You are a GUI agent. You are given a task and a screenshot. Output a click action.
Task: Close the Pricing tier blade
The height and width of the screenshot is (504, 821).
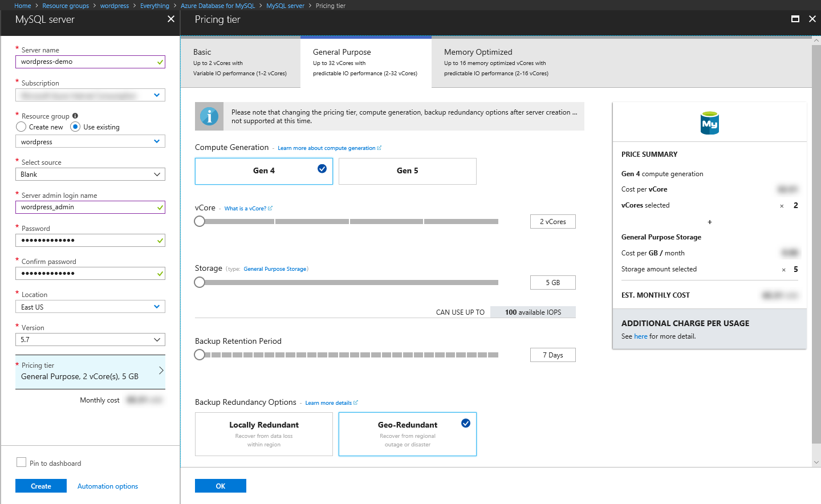(812, 19)
